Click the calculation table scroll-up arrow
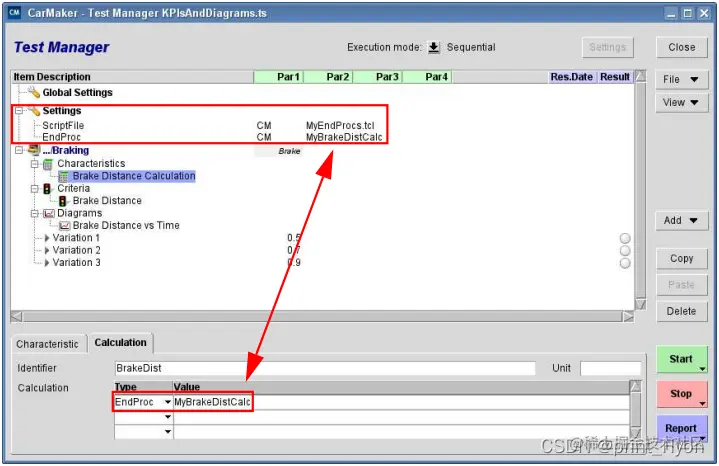Viewport: 719px width, 466px height. pos(636,387)
